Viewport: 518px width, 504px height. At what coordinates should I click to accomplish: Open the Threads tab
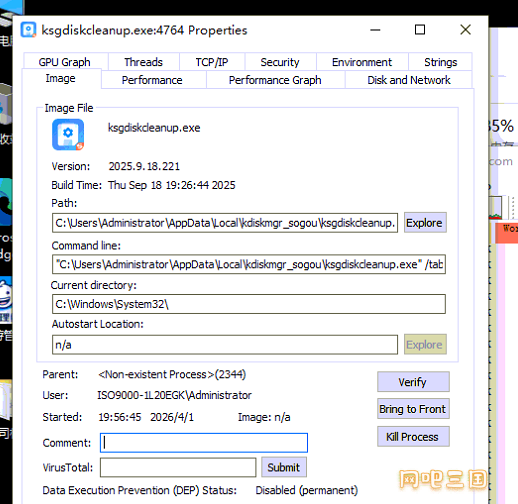143,62
